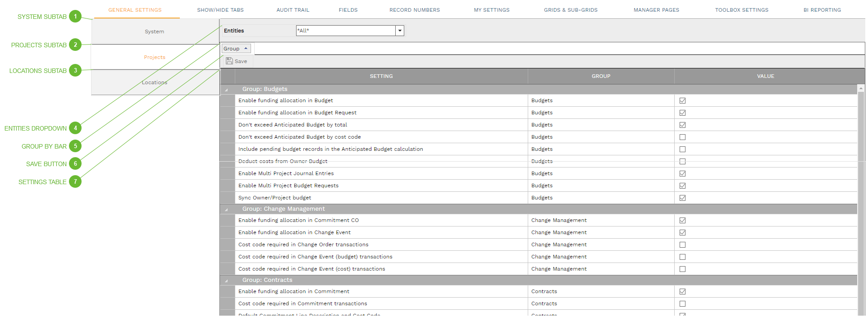Select row header of Enable funding allocation in Budget
Image resolution: width=868 pixels, height=317 pixels.
click(x=228, y=100)
